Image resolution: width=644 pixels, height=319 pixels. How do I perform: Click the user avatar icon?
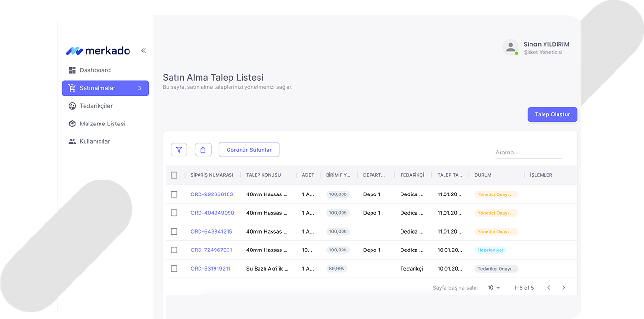(x=510, y=47)
